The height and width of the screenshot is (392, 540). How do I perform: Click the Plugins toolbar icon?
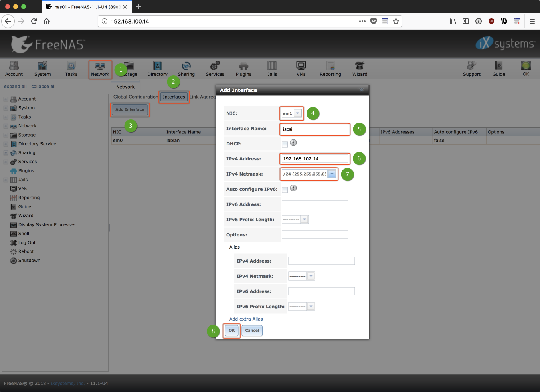pyautogui.click(x=243, y=68)
